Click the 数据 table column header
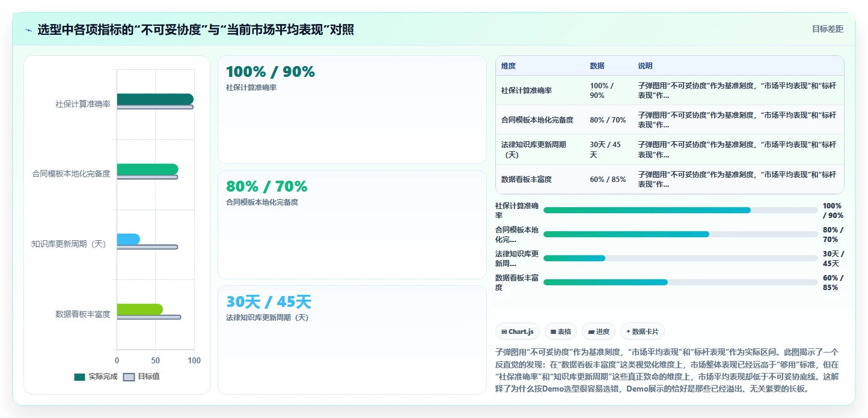The image size is (868, 418). click(597, 65)
